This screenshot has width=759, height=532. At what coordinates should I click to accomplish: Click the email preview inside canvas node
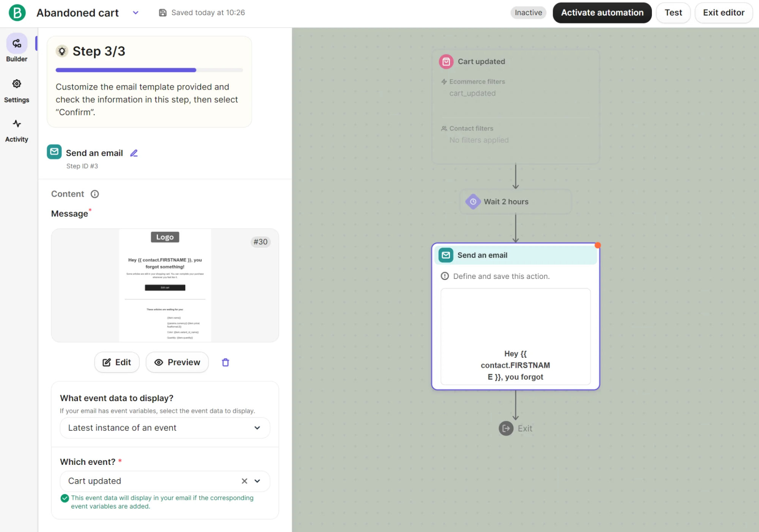pyautogui.click(x=516, y=336)
